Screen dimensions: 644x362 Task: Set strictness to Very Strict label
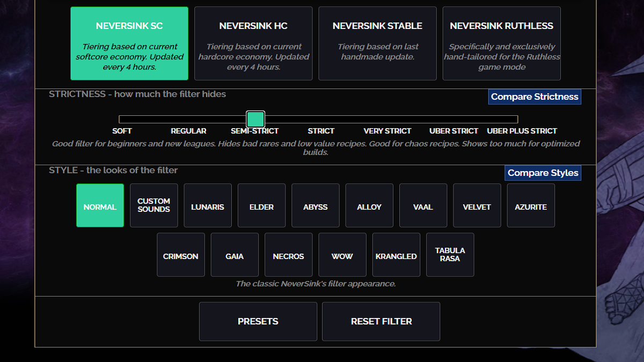click(x=387, y=131)
